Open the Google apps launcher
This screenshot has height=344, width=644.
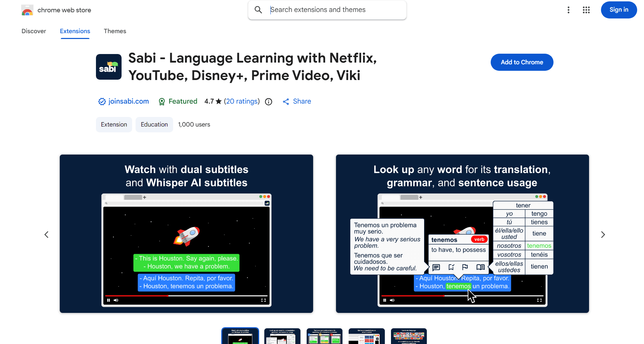click(586, 10)
